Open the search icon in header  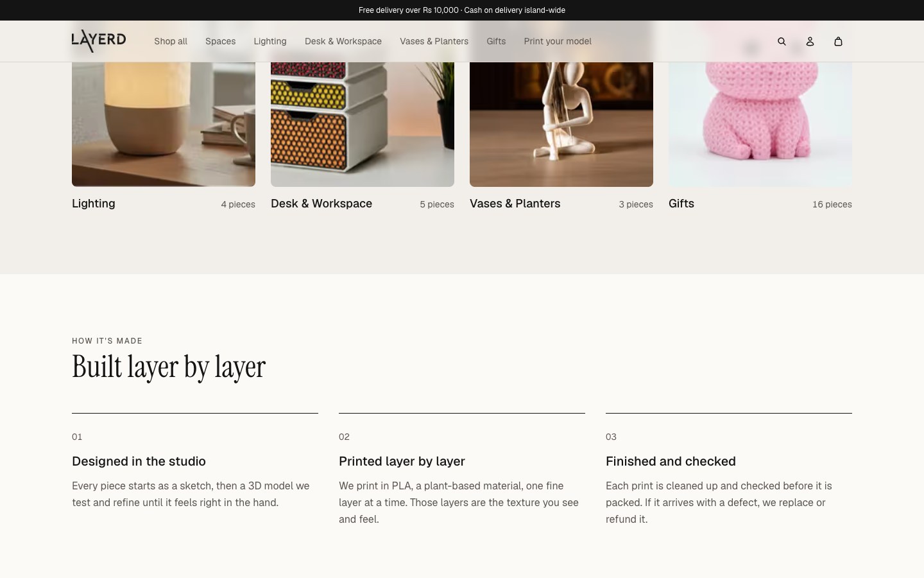pyautogui.click(x=782, y=41)
